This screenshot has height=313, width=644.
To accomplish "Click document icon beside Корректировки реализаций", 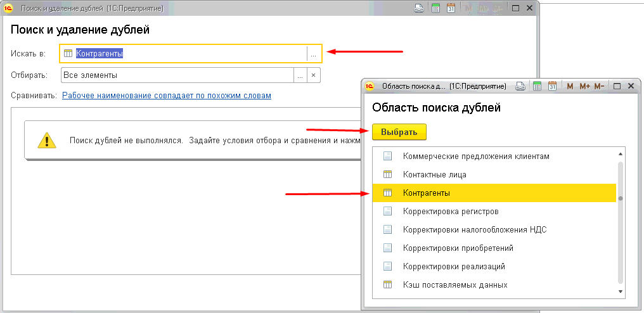I will coord(388,266).
